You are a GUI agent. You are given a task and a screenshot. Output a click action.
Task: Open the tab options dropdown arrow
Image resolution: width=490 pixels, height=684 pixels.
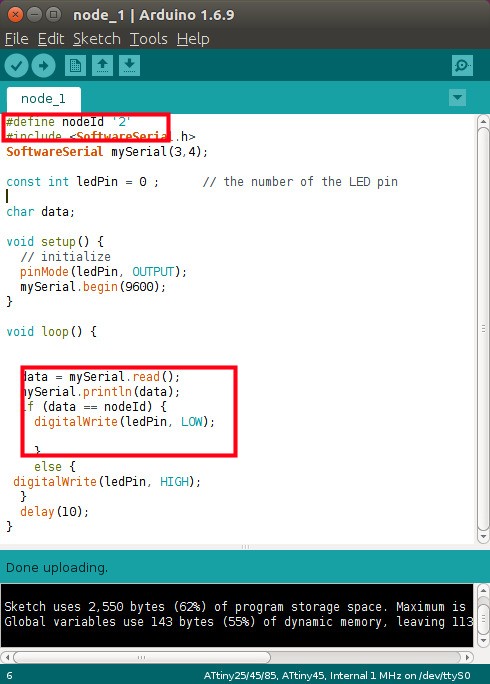pos(457,97)
